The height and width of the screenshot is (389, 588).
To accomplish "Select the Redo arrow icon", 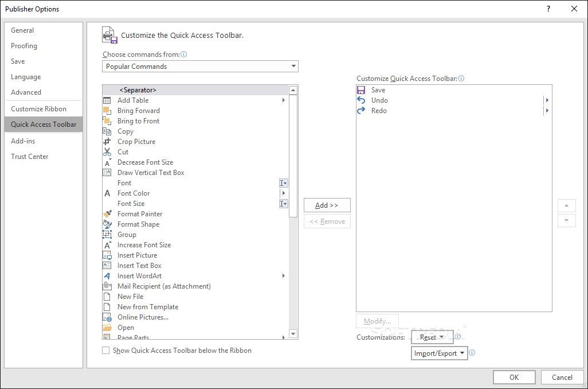I will click(360, 111).
